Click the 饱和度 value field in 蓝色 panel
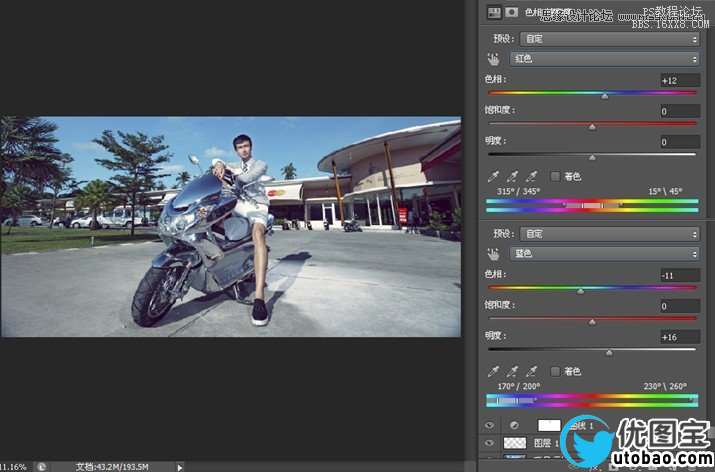Screen dimensions: 715x472 click(680, 306)
